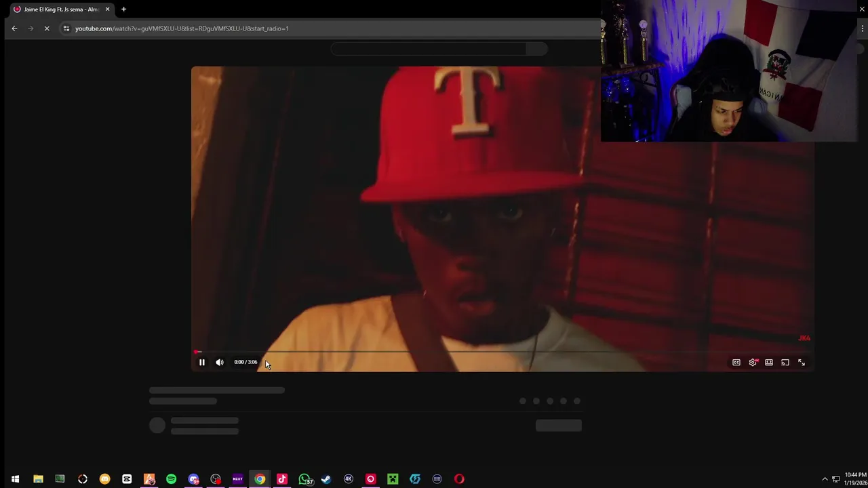Show hidden system tray icons
Screen dimensions: 868x488
coord(825,479)
